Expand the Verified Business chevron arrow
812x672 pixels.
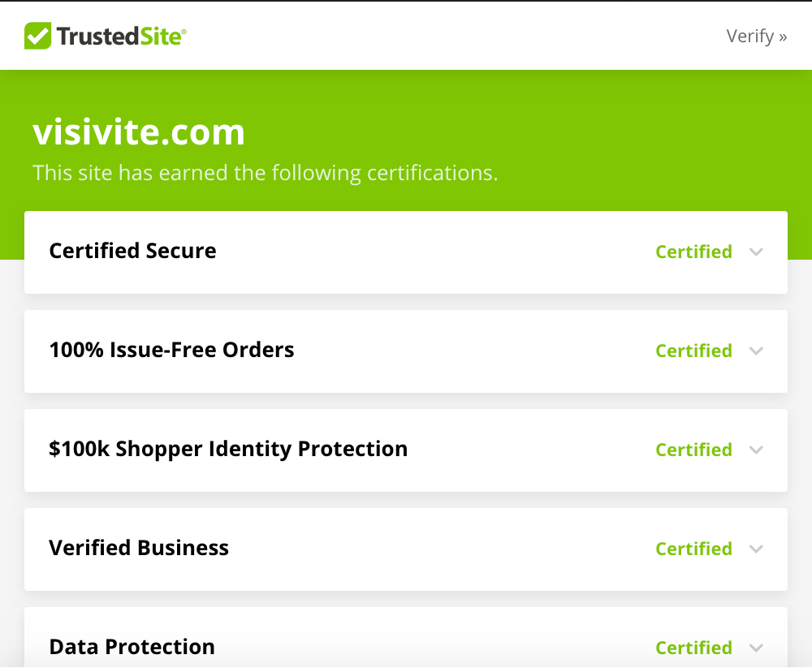click(x=756, y=549)
